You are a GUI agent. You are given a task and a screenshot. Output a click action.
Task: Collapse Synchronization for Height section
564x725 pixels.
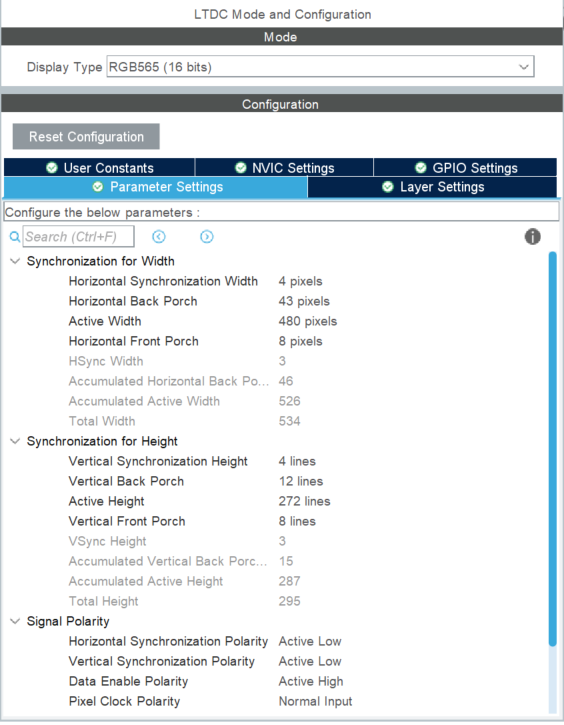[15, 441]
